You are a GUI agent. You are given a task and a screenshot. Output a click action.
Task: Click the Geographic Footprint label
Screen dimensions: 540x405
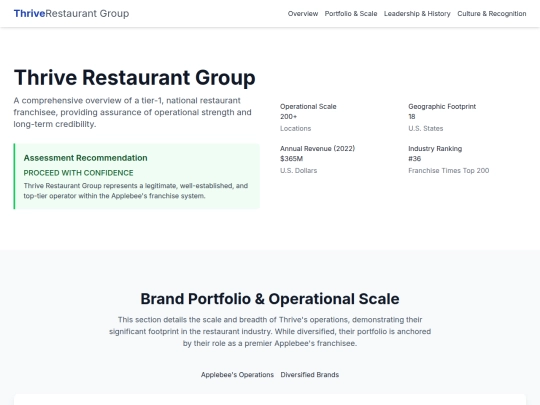pyautogui.click(x=442, y=106)
